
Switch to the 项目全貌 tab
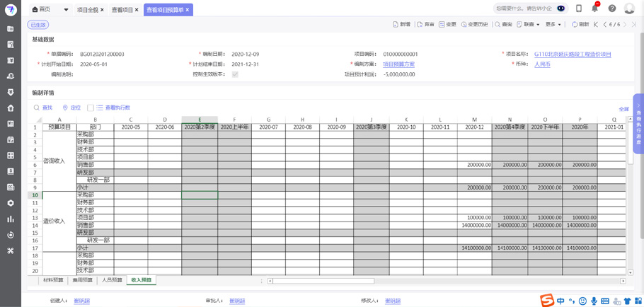(87, 10)
